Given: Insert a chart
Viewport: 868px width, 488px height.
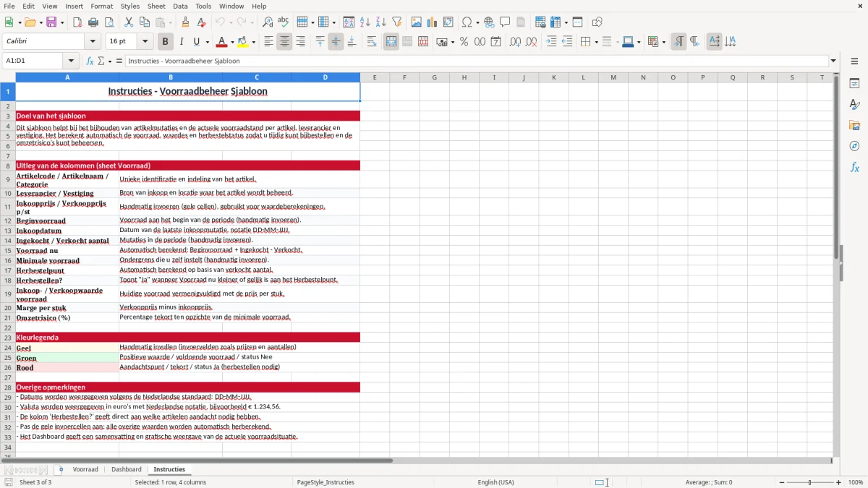Looking at the screenshot, I should 433,22.
